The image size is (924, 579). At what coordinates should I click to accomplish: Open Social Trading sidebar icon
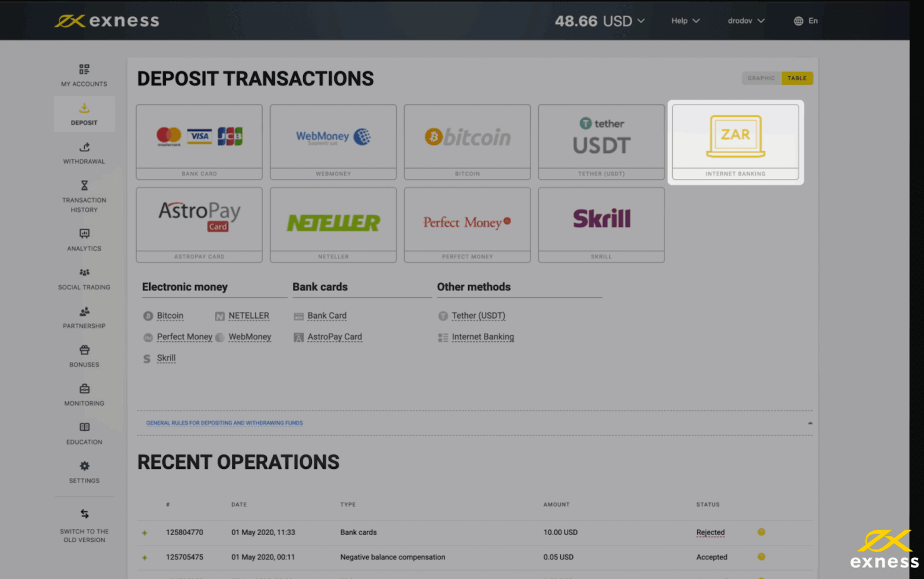coord(84,272)
